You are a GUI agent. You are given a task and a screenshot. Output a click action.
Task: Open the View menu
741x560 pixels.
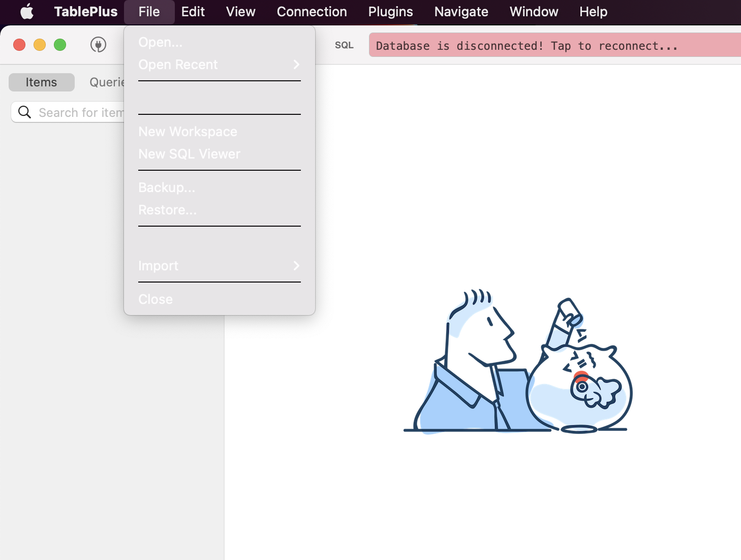(240, 12)
